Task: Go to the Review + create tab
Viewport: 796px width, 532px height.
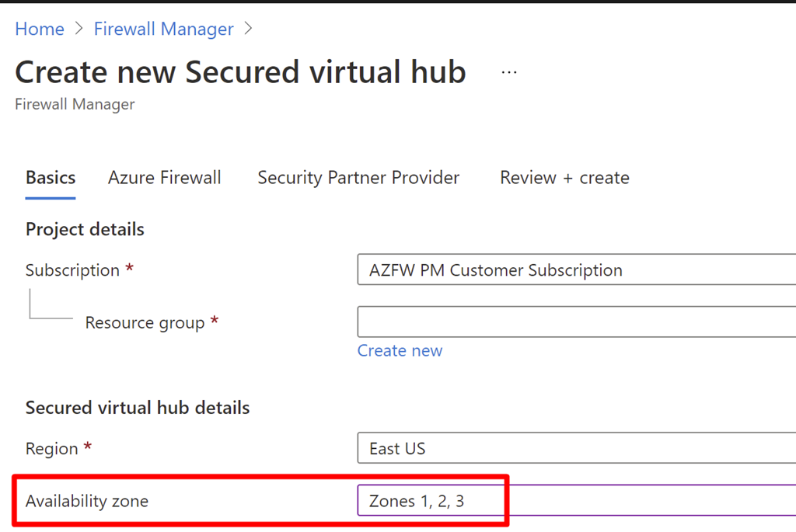Action: 564,178
